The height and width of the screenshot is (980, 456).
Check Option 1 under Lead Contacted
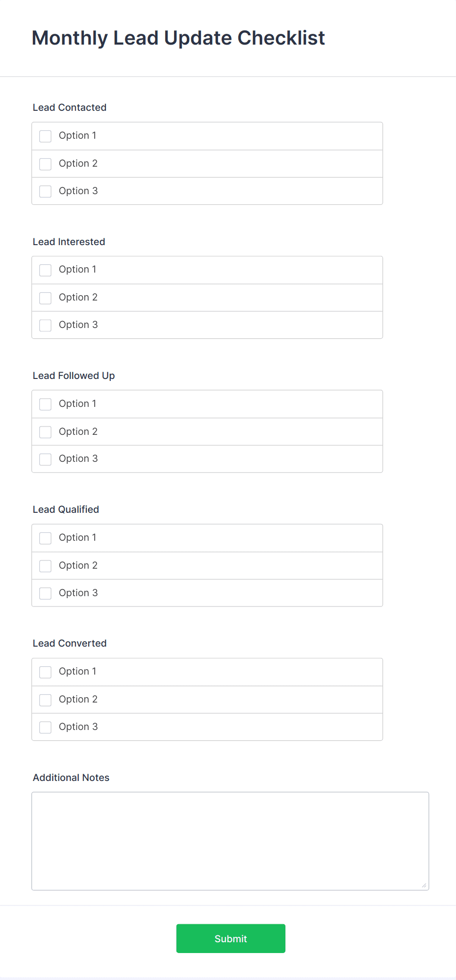(46, 136)
